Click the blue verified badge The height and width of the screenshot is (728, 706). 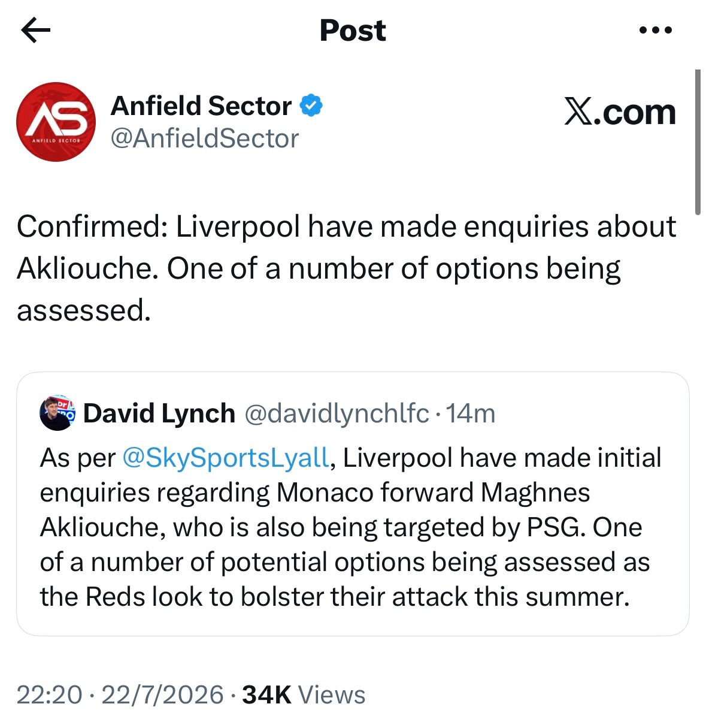point(311,106)
